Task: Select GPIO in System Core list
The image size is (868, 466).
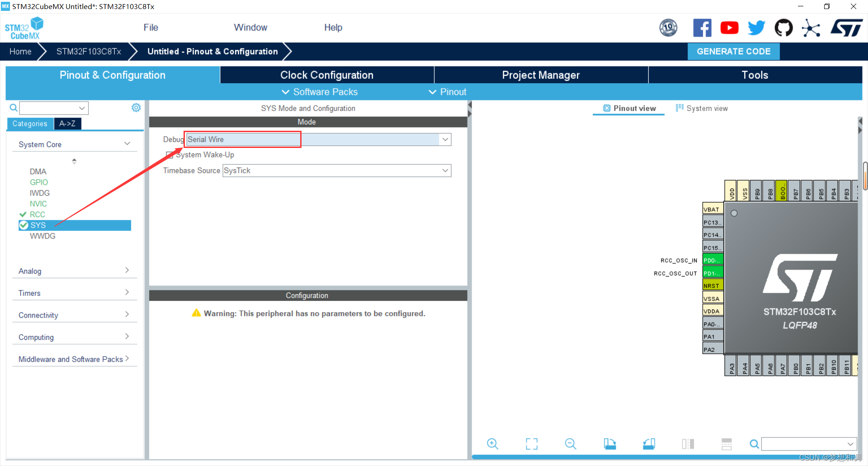Action: (x=39, y=182)
